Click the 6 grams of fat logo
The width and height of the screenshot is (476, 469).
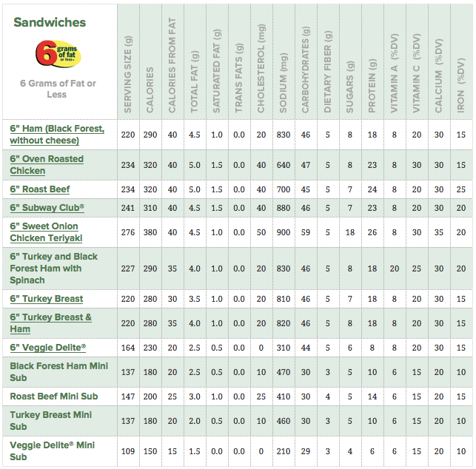pyautogui.click(x=57, y=55)
